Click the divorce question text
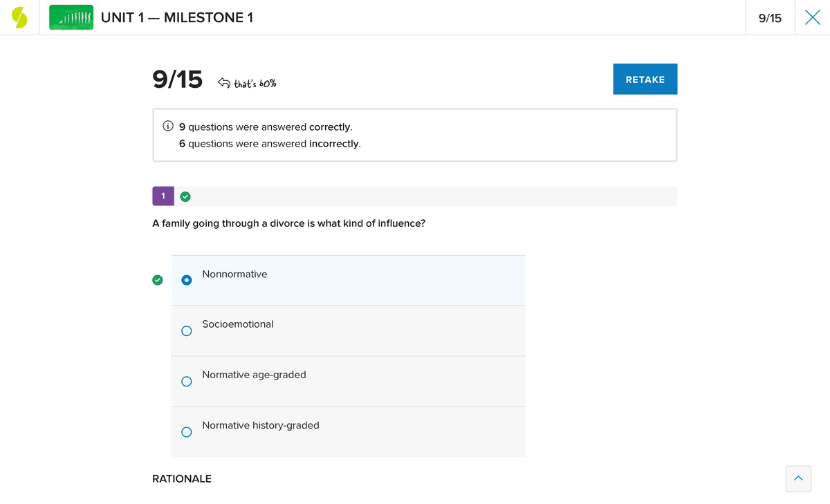Viewport: 830px width, 504px height. (x=288, y=223)
